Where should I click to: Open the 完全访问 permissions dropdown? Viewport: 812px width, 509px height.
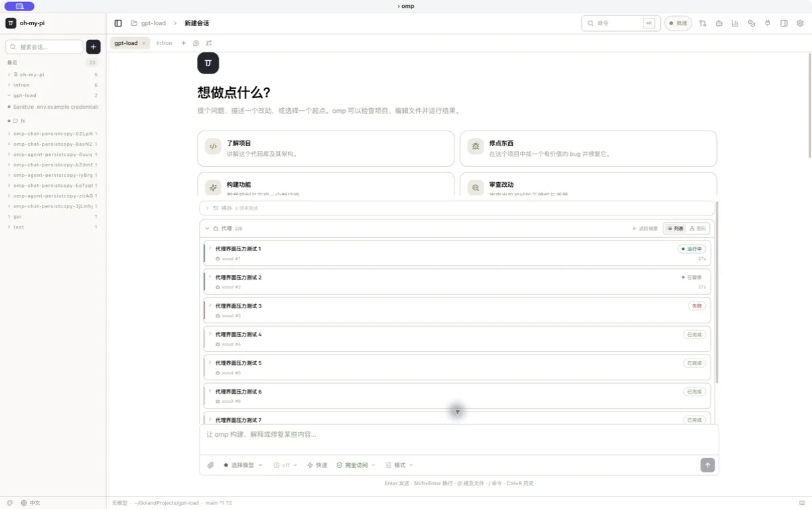point(356,465)
